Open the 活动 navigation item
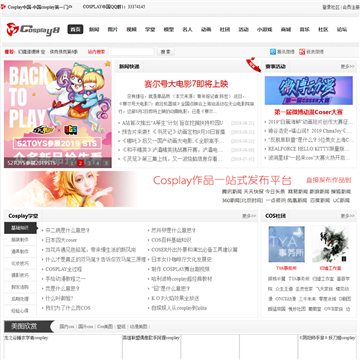 point(243,29)
